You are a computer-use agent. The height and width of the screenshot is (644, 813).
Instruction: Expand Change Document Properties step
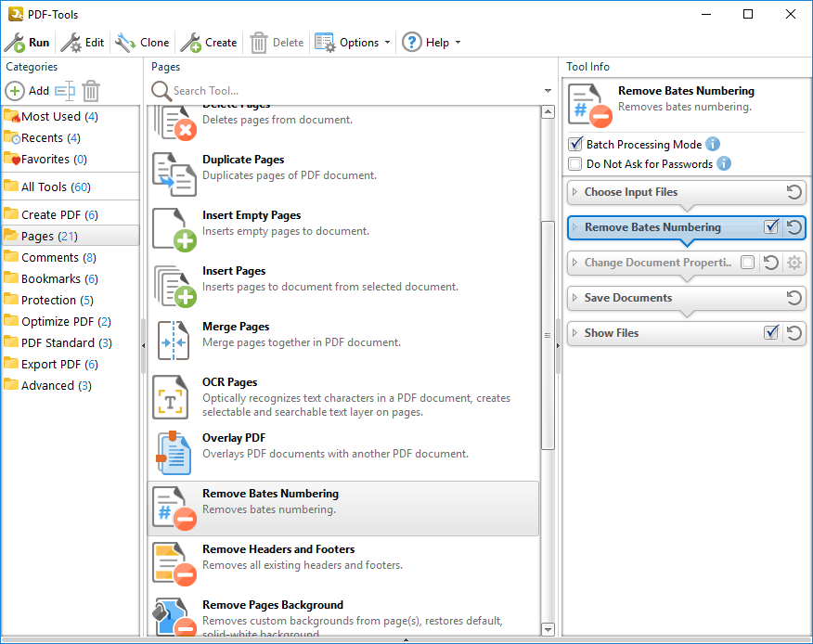(574, 263)
